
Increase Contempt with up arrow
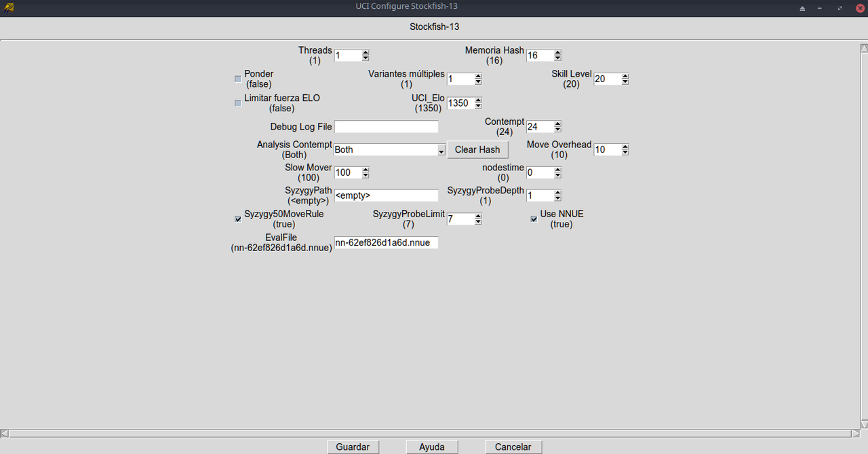coord(557,124)
